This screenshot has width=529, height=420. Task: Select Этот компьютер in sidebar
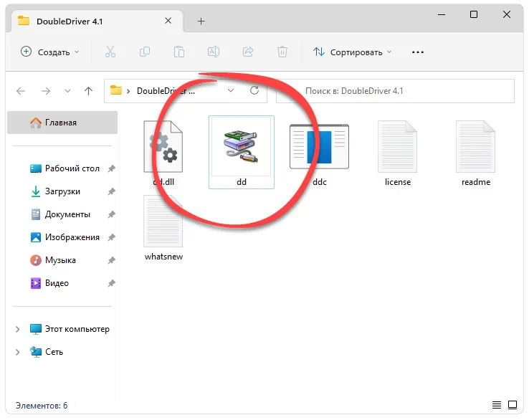77,329
